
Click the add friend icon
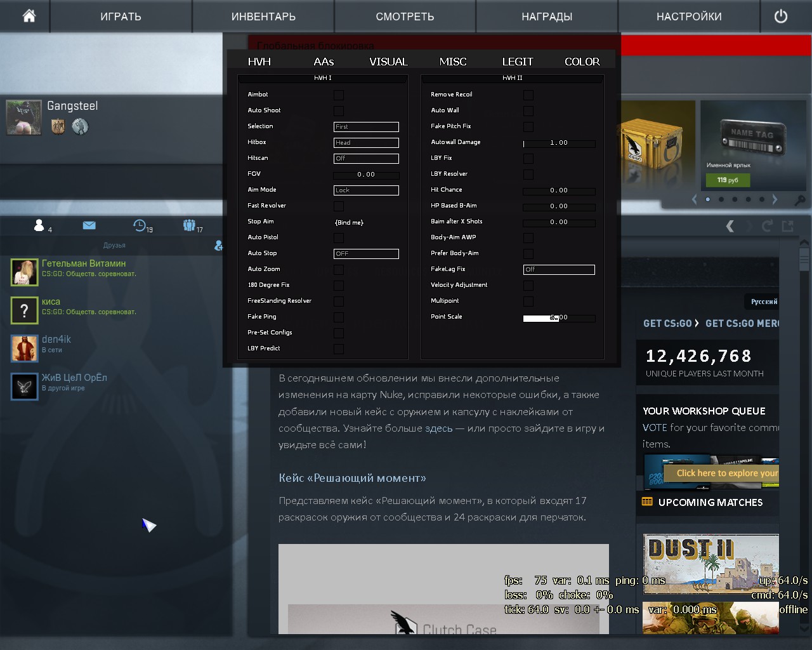[219, 245]
